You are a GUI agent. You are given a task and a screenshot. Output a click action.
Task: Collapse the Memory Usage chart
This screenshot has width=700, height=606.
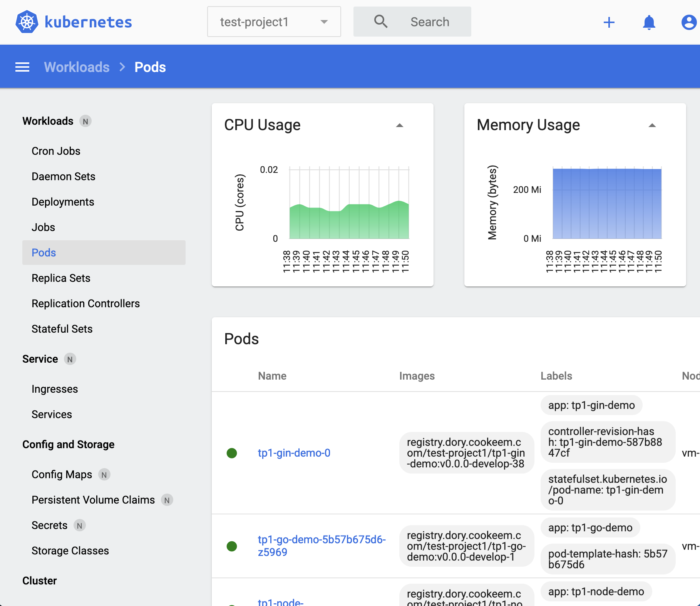point(651,125)
